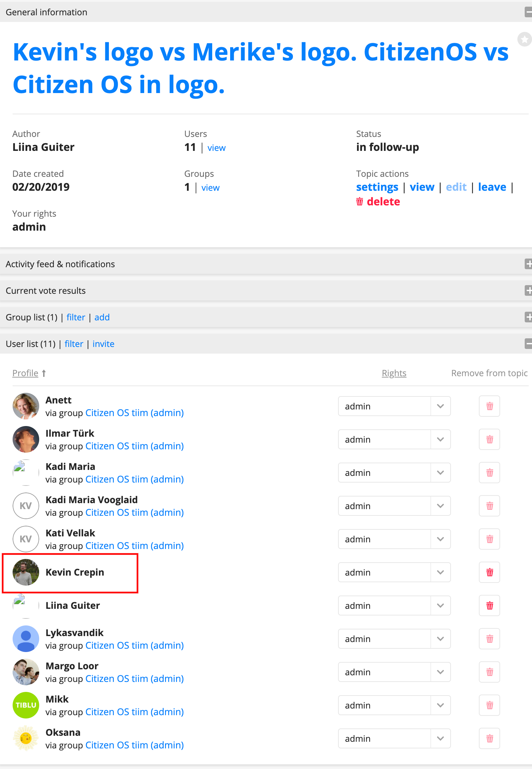532x769 pixels.
Task: Remove Kevin Crepin using the trash icon
Action: click(489, 572)
